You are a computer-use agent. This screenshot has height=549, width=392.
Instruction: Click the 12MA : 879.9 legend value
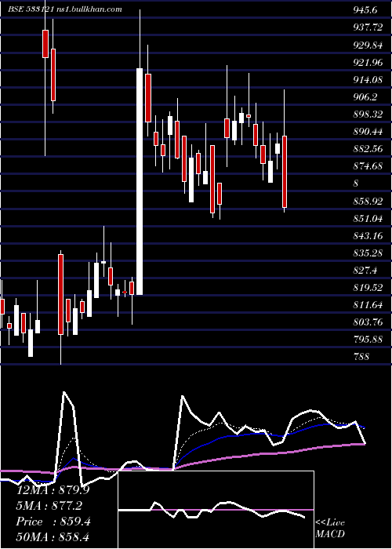[53, 490]
